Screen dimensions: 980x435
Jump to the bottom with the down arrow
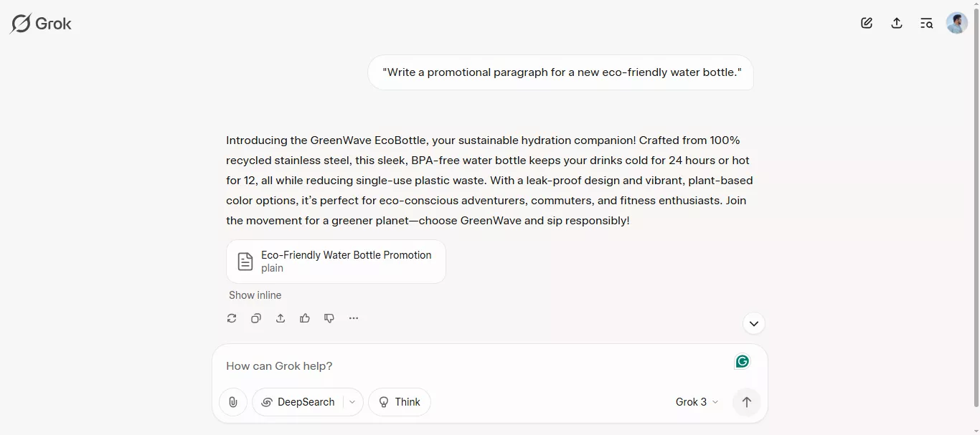point(753,324)
